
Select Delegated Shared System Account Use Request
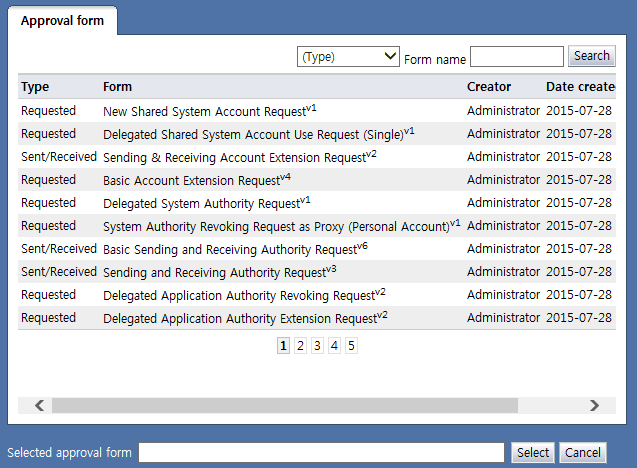pyautogui.click(x=254, y=134)
